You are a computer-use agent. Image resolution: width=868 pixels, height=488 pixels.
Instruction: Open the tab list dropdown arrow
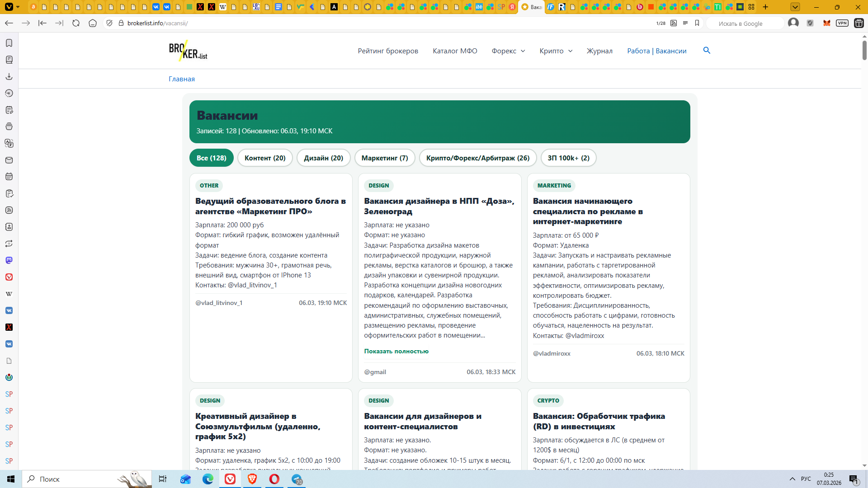(x=795, y=7)
